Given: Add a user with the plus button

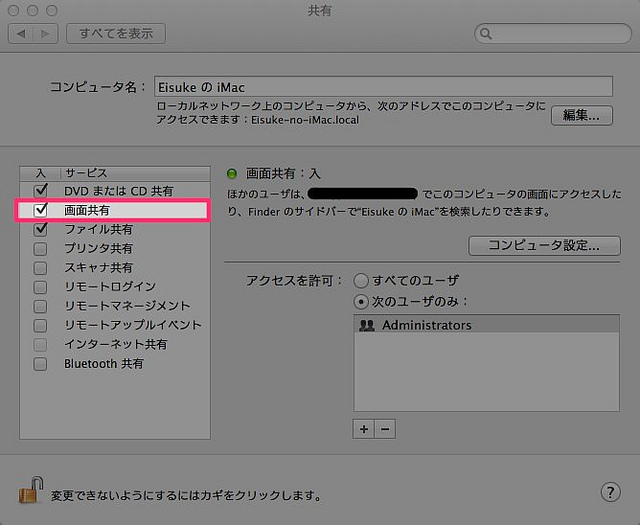Looking at the screenshot, I should click(364, 429).
